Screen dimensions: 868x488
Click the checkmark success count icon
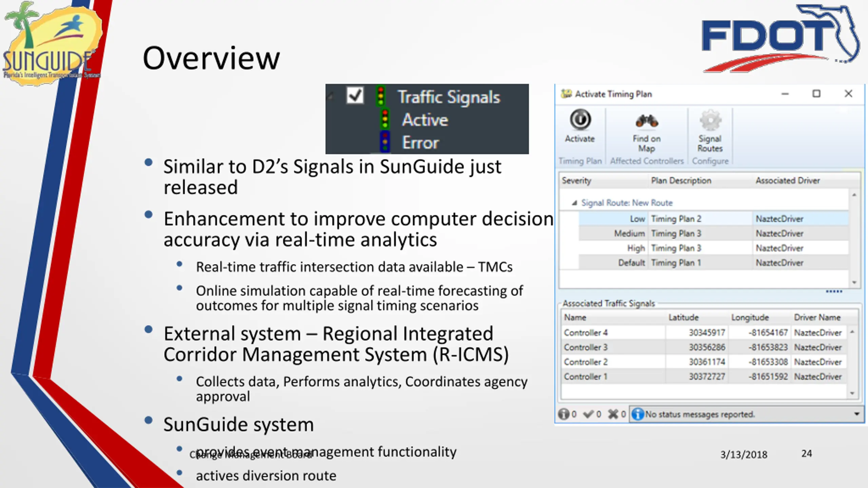point(589,414)
